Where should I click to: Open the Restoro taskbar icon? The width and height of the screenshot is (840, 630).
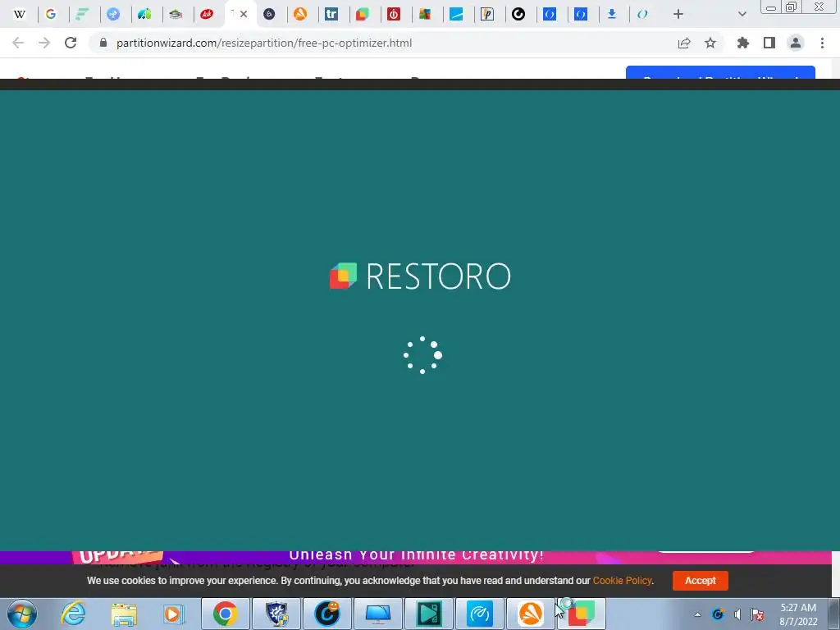pos(582,614)
